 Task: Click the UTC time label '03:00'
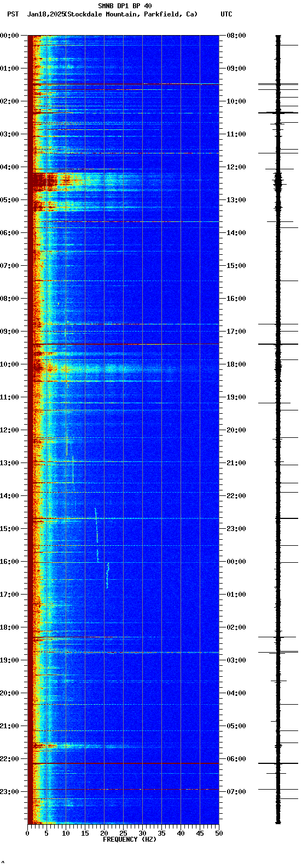(236, 660)
